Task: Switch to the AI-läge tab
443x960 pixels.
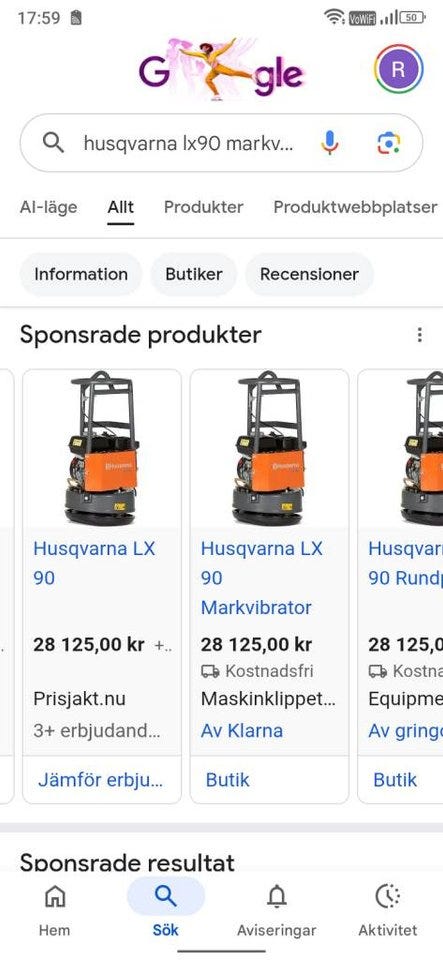Action: [x=48, y=207]
